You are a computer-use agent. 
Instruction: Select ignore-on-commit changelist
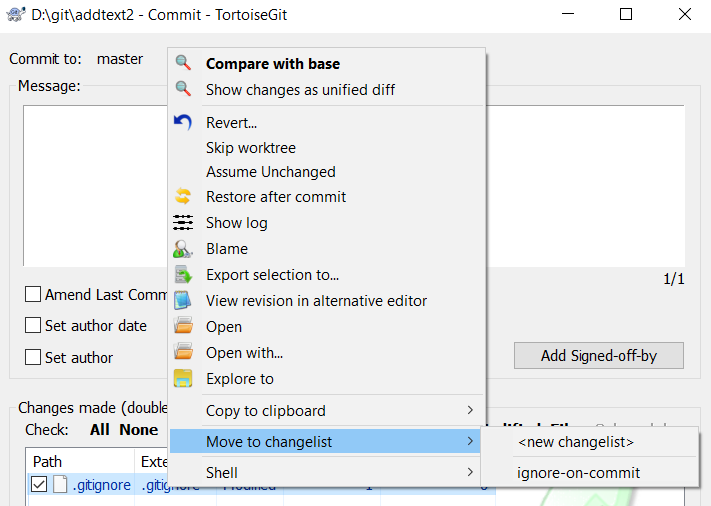pyautogui.click(x=578, y=473)
